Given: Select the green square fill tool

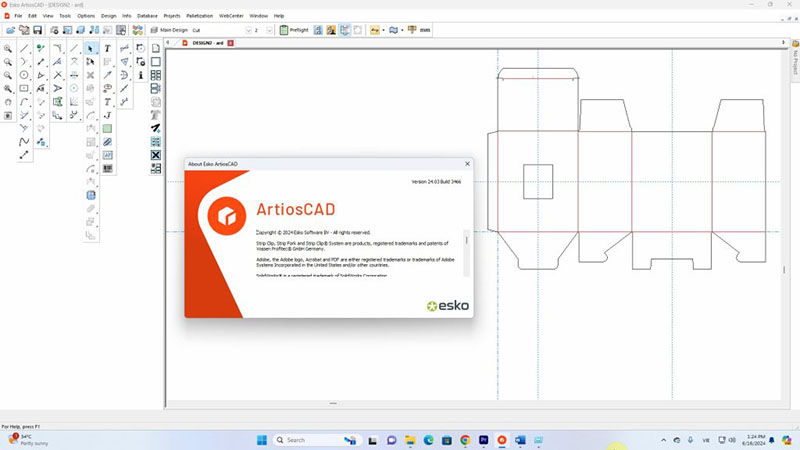Looking at the screenshot, I should pos(108,128).
